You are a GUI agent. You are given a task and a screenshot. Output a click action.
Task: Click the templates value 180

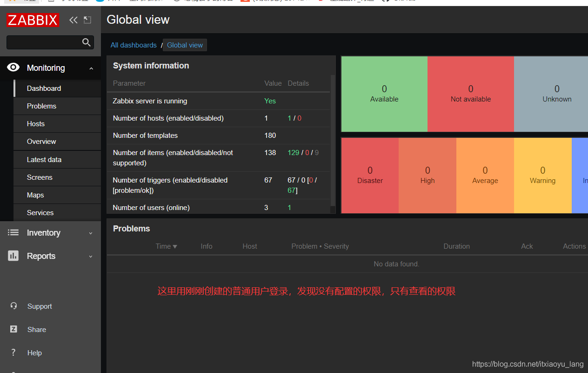coord(270,136)
